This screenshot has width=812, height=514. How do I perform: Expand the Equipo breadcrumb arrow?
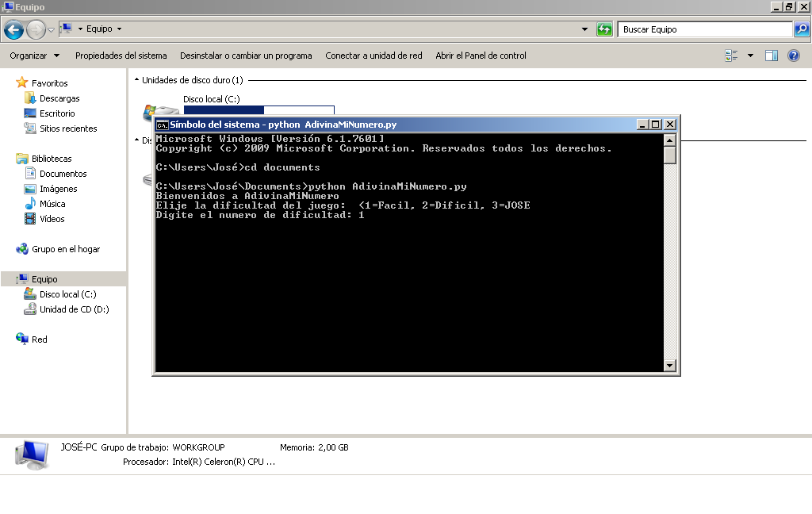[x=119, y=29]
